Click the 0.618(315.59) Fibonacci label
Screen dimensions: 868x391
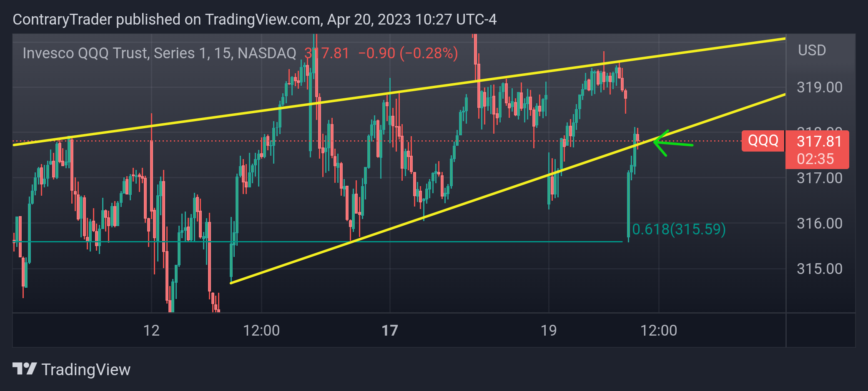click(x=679, y=229)
